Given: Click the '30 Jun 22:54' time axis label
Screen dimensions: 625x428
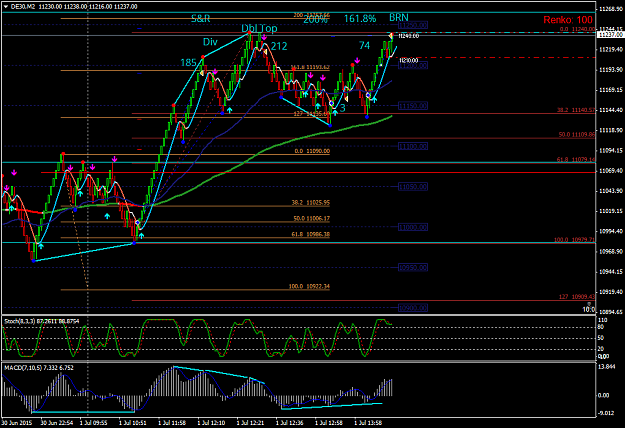Looking at the screenshot, I should tap(57, 423).
